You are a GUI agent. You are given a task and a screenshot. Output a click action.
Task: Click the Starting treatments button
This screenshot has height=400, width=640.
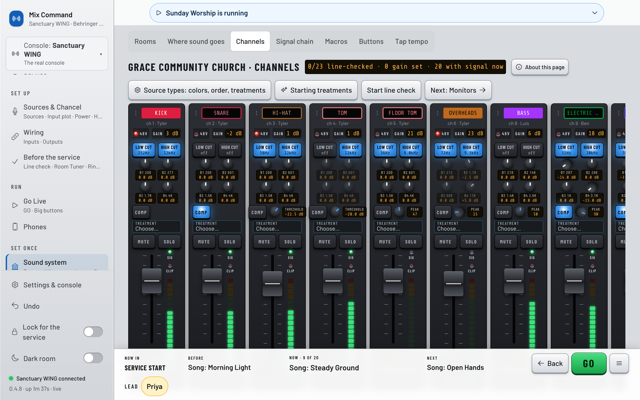(316, 90)
